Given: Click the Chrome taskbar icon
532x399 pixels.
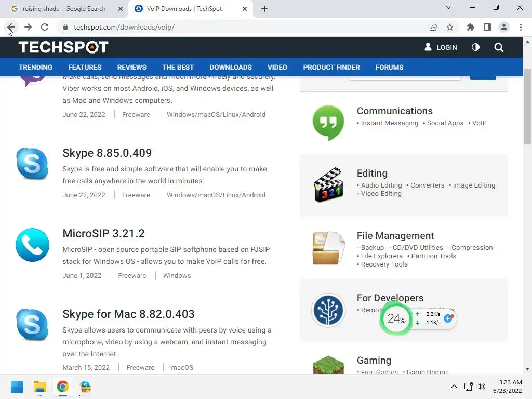Looking at the screenshot, I should pos(63,387).
